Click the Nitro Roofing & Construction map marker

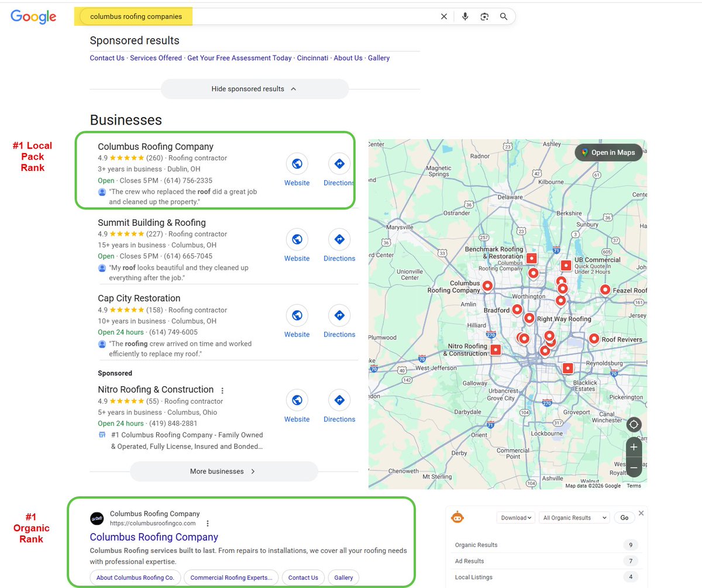click(495, 350)
